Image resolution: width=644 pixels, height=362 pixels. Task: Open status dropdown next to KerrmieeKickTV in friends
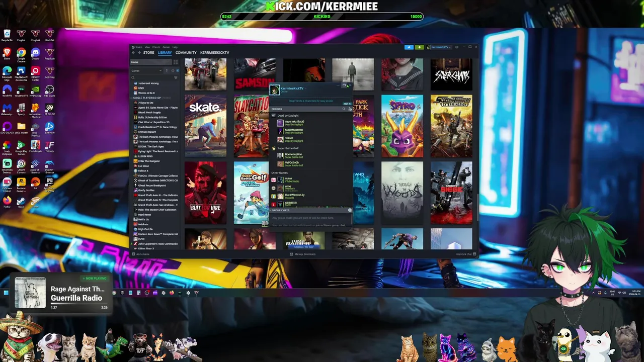click(x=305, y=88)
